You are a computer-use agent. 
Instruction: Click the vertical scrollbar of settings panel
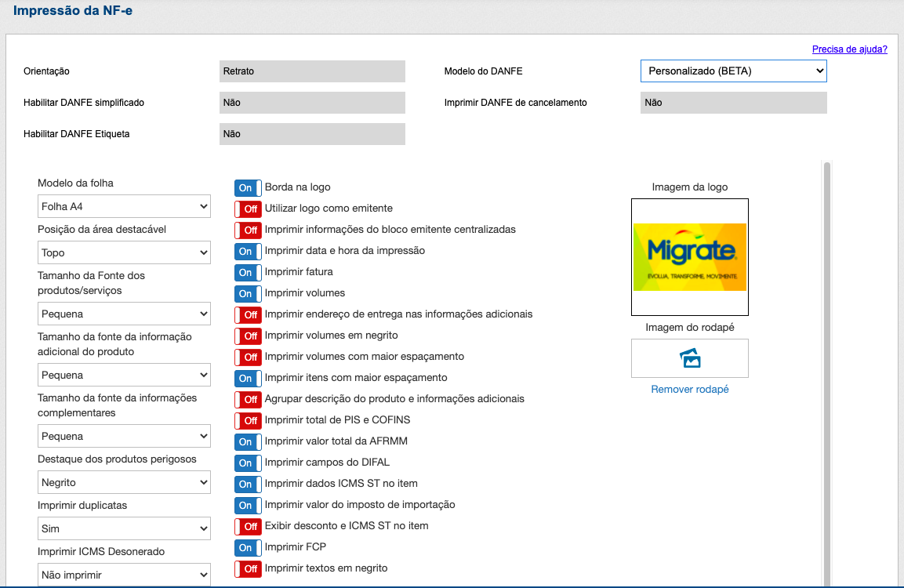pyautogui.click(x=827, y=353)
